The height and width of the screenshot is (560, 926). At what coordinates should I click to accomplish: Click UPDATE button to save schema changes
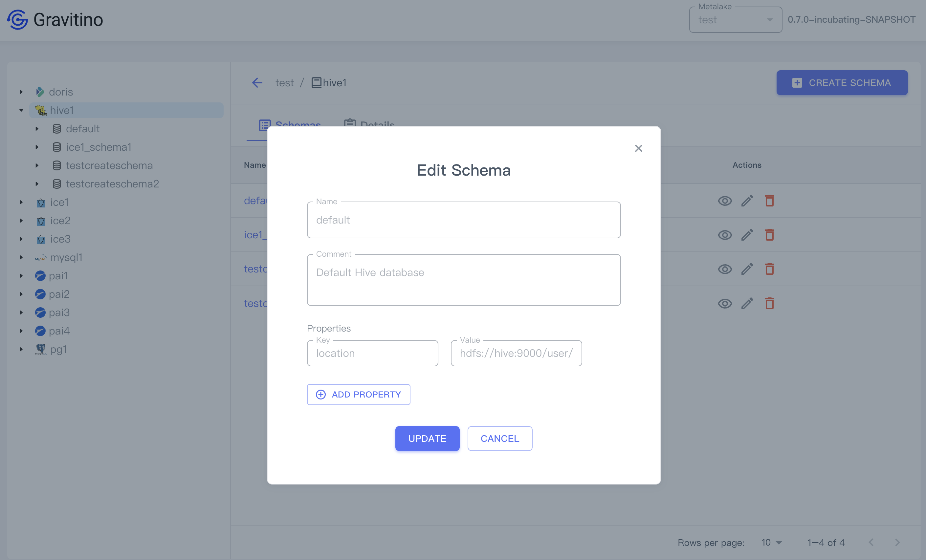pyautogui.click(x=427, y=438)
